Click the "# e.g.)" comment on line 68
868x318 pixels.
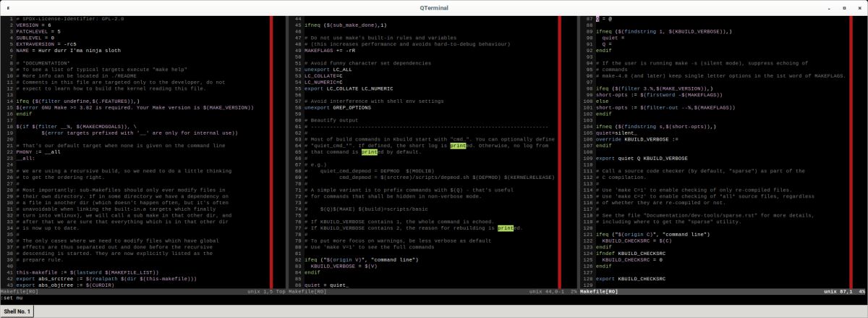(315, 164)
